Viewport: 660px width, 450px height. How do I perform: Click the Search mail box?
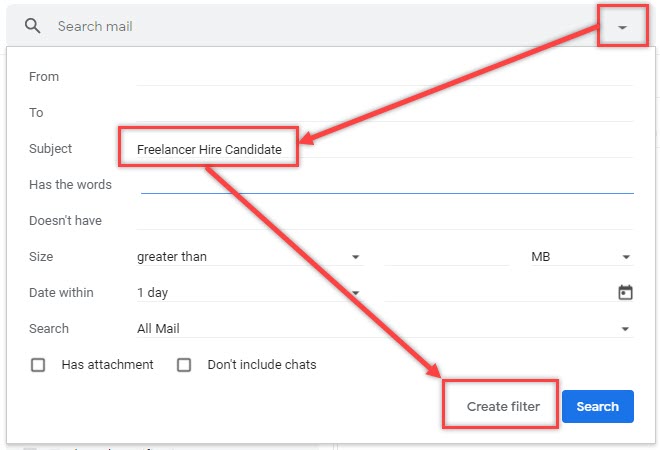[x=300, y=27]
